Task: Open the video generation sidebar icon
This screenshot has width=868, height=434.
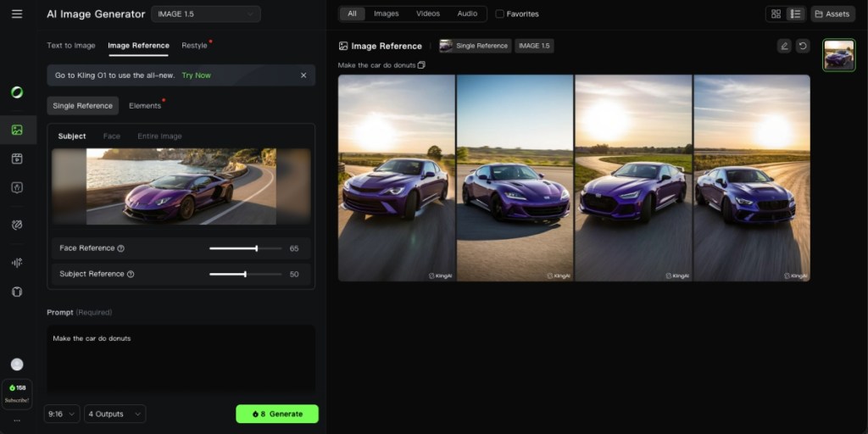Action: tap(17, 159)
